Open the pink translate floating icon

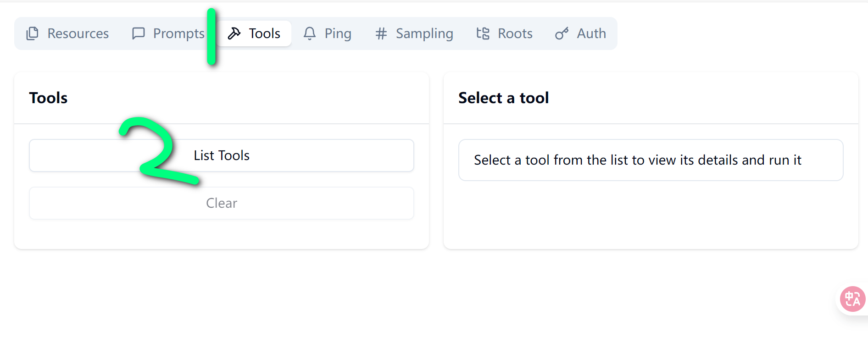(x=852, y=299)
